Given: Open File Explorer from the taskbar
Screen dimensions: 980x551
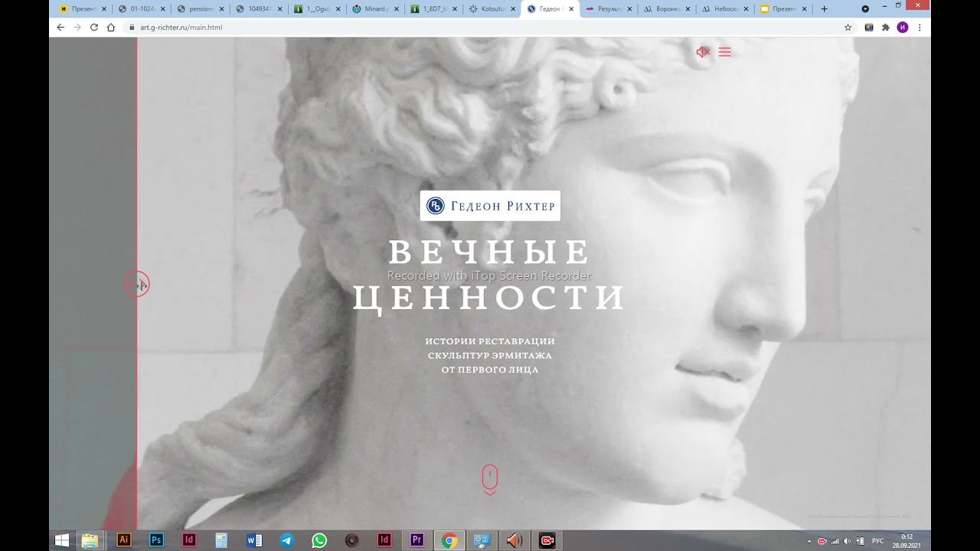Looking at the screenshot, I should point(90,540).
